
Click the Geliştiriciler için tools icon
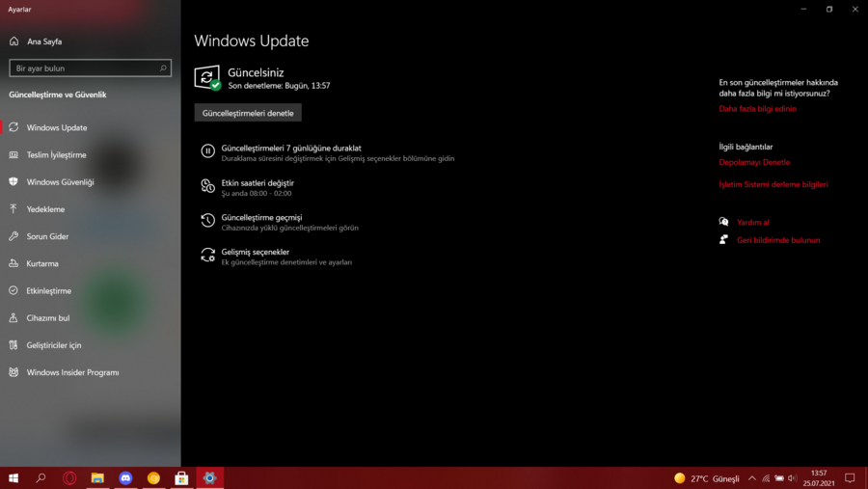coord(14,344)
